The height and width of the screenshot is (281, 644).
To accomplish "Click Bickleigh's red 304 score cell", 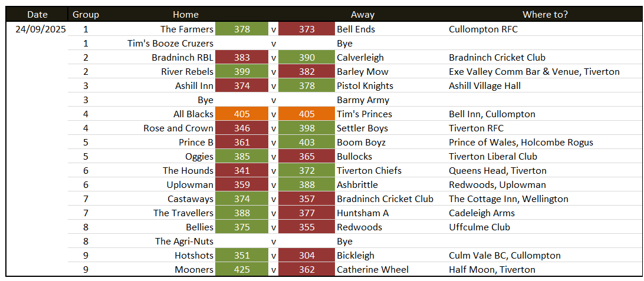I will coord(307,256).
